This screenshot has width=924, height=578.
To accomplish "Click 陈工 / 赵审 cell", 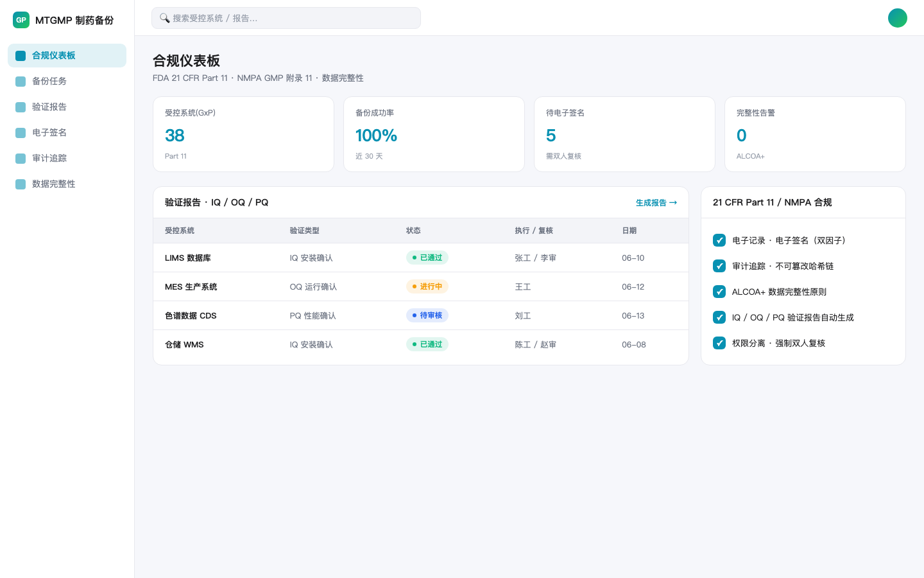I will click(535, 345).
